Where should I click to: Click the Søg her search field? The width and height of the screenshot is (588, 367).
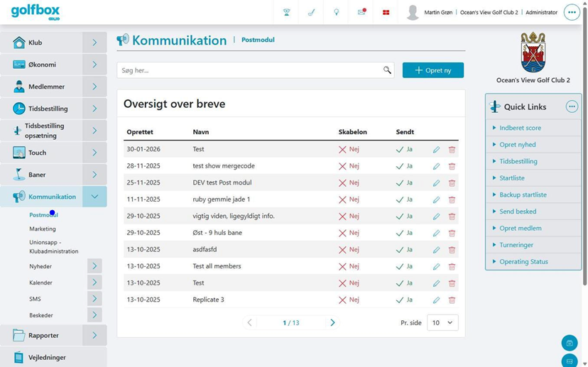[x=251, y=70]
